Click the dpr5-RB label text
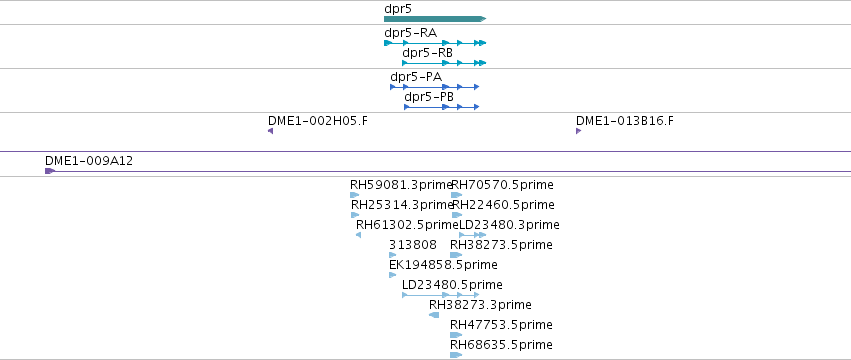851x360 pixels. tap(427, 53)
